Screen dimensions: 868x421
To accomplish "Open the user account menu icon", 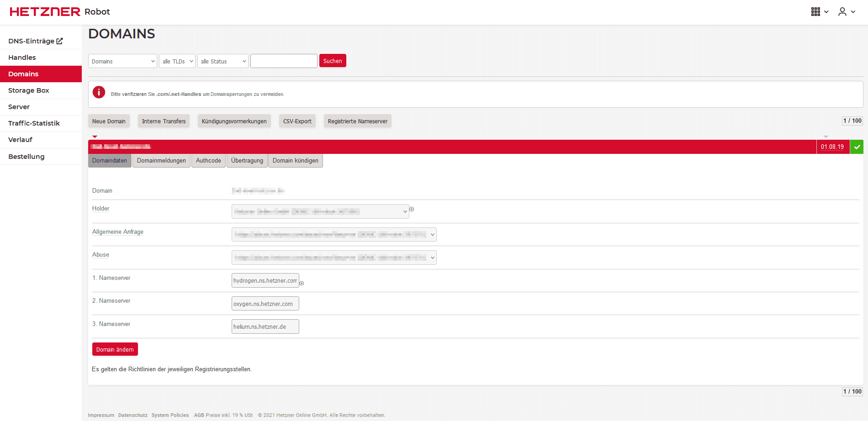I will [x=842, y=12].
